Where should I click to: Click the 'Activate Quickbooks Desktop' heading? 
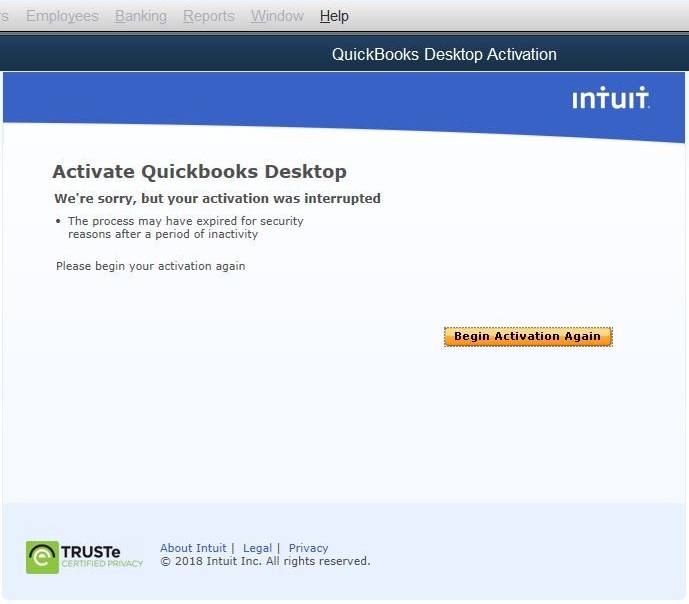(x=199, y=171)
